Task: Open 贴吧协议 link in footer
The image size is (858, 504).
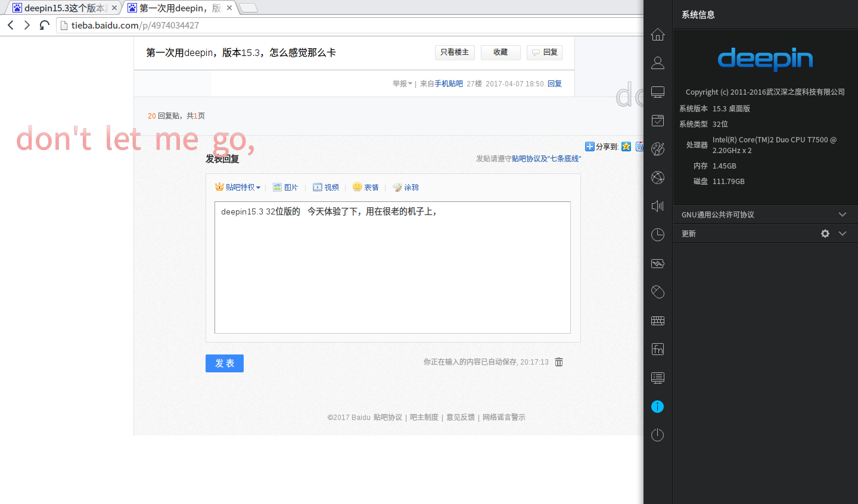Action: click(388, 417)
